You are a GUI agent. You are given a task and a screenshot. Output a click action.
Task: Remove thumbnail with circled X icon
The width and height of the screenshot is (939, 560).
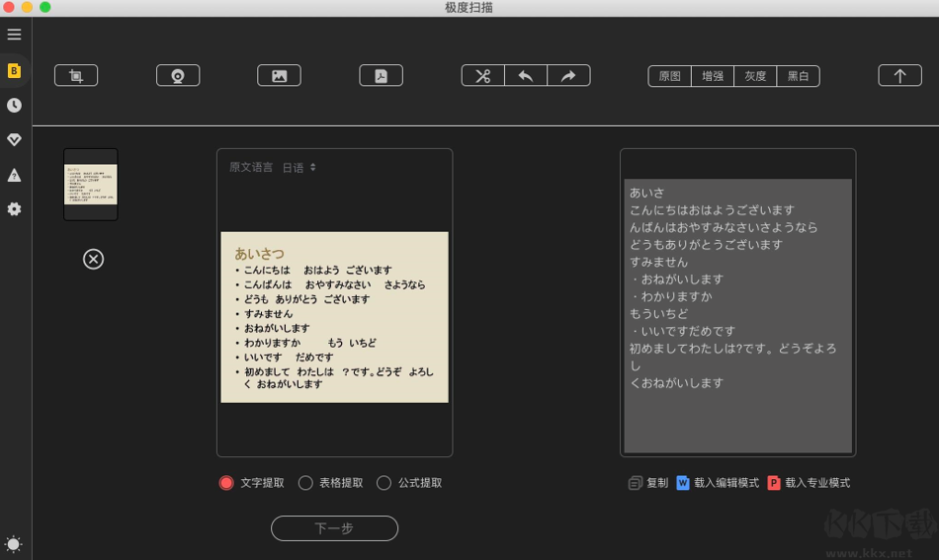94,259
